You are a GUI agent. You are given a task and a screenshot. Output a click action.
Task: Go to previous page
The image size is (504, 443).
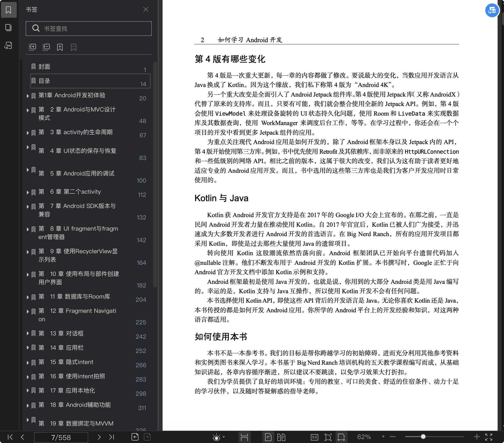pos(22,437)
